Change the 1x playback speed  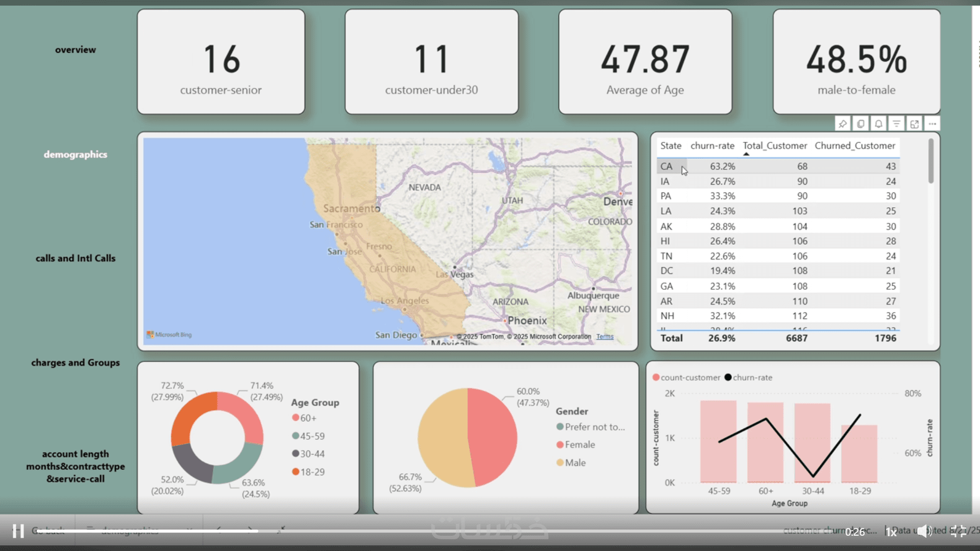click(x=891, y=532)
